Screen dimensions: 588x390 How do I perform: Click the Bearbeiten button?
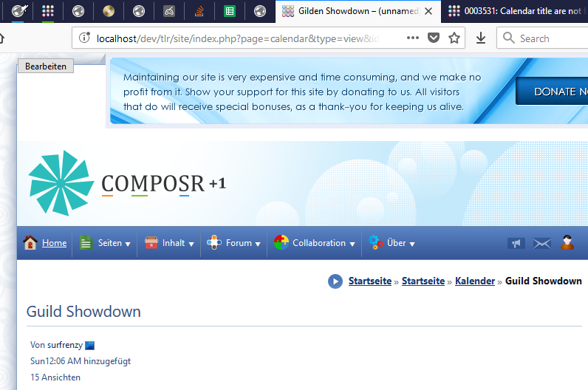(x=46, y=66)
